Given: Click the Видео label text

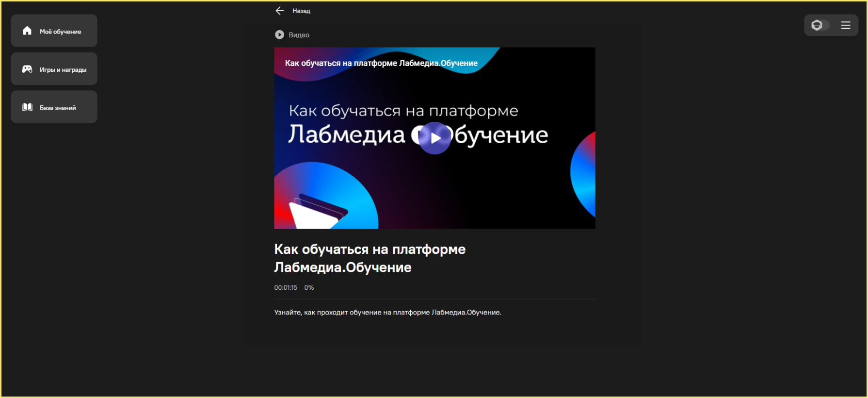Looking at the screenshot, I should [x=299, y=35].
